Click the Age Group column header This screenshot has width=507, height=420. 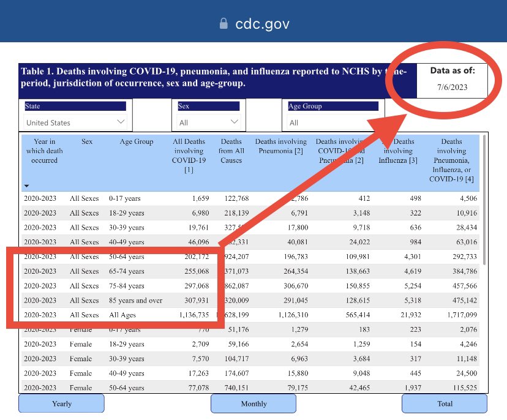[136, 141]
